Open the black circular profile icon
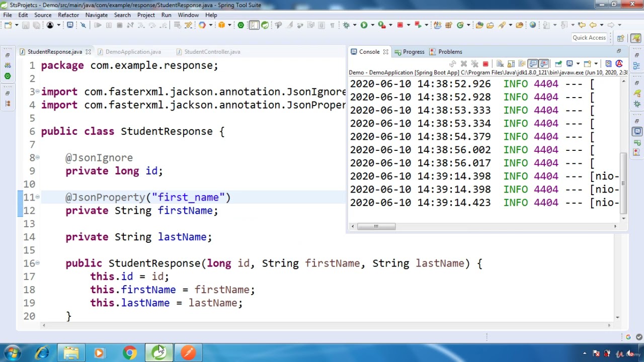The image size is (644, 362). pos(50,25)
